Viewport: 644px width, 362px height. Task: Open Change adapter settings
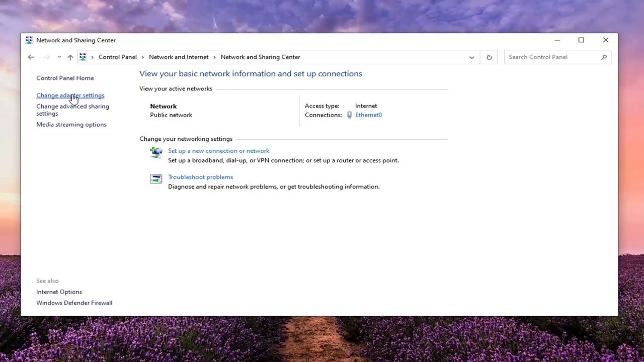(70, 95)
